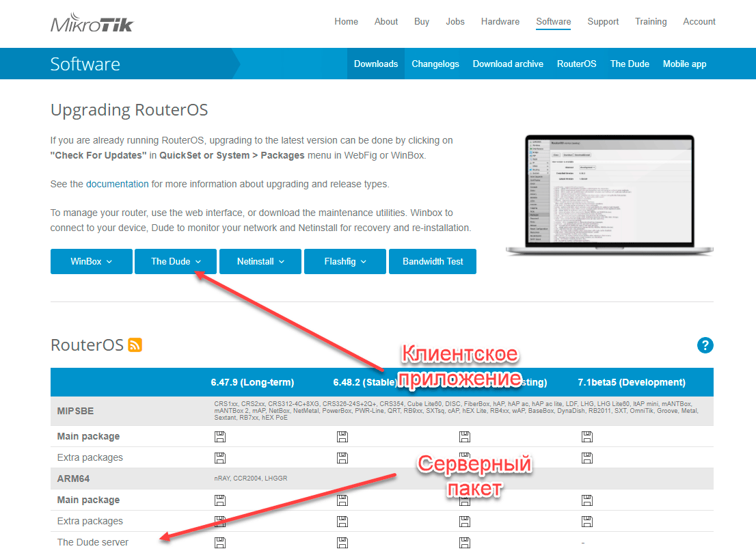Open the RouterOS RSS feed icon

tap(135, 345)
